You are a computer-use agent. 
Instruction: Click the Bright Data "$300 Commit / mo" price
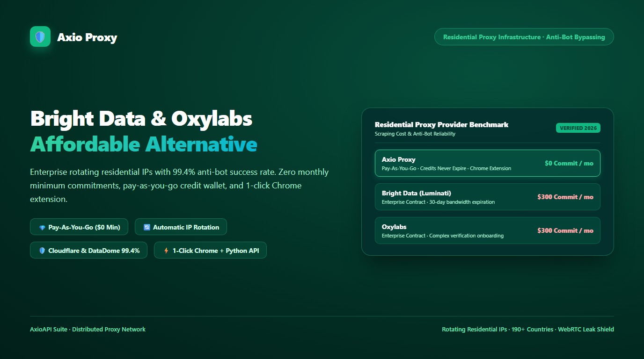565,197
